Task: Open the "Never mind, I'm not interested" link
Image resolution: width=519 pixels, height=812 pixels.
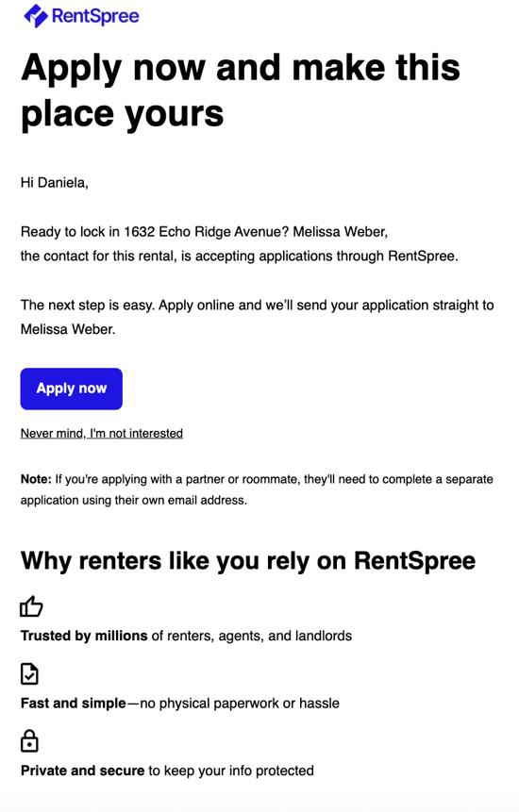Action: click(x=102, y=433)
